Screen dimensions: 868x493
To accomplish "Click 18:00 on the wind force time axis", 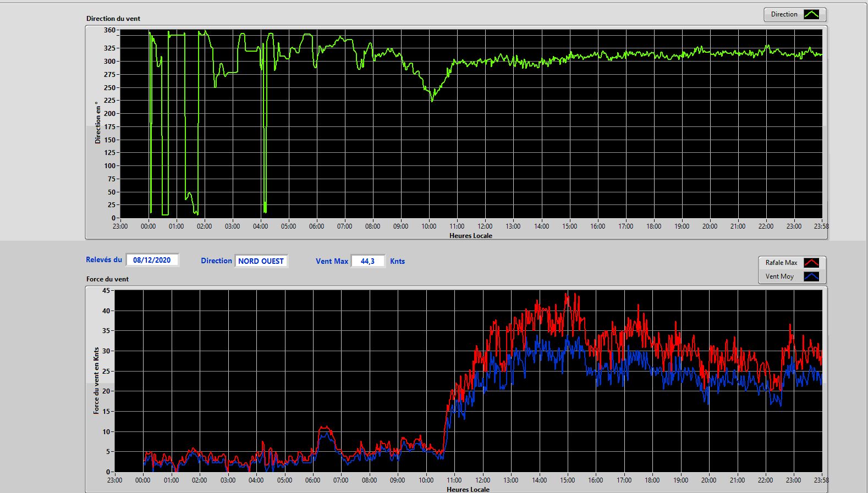I will [x=652, y=480].
